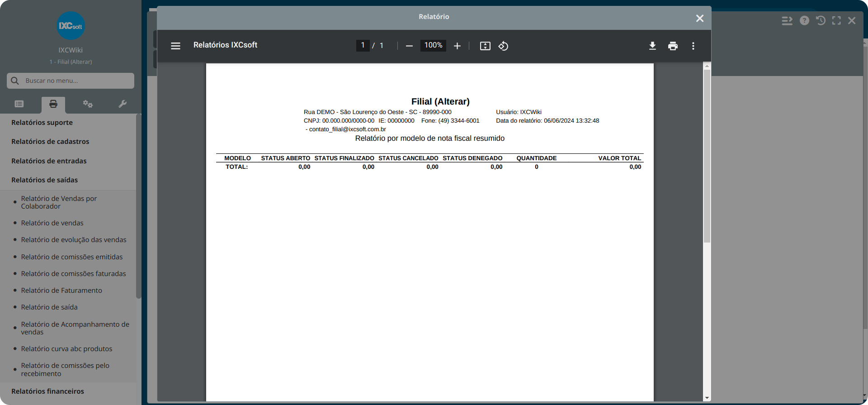
Task: Open Relatório de Vendas por Colaborador
Action: (59, 202)
